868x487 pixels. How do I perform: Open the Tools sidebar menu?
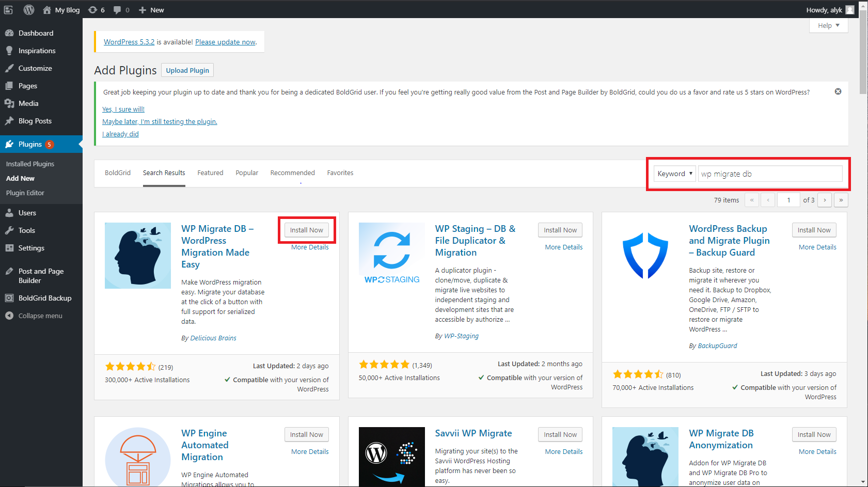coord(27,230)
